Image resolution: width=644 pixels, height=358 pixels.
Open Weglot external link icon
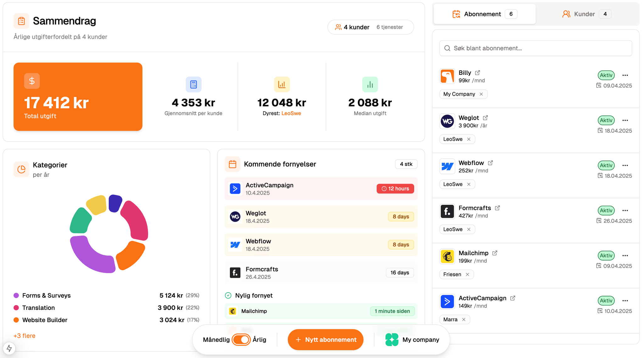485,118
